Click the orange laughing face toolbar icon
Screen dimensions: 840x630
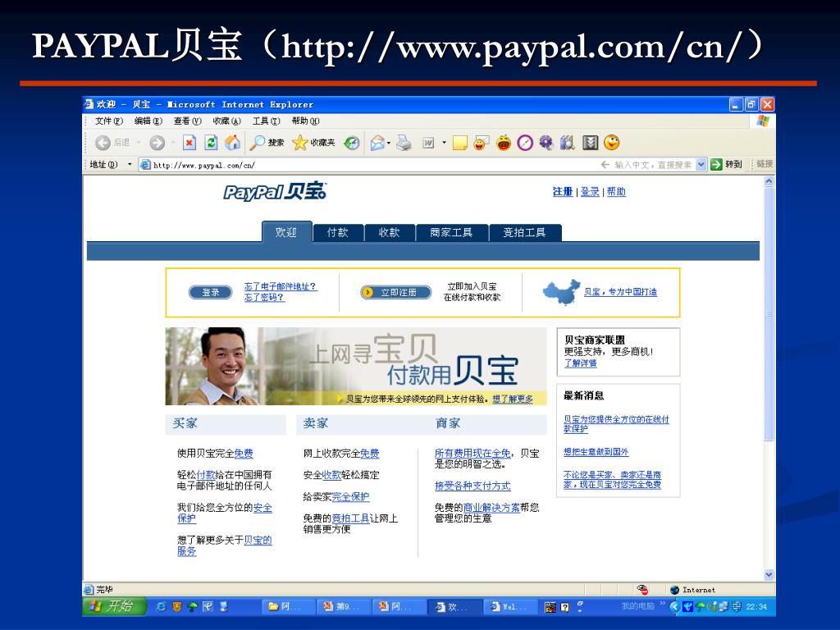point(504,143)
